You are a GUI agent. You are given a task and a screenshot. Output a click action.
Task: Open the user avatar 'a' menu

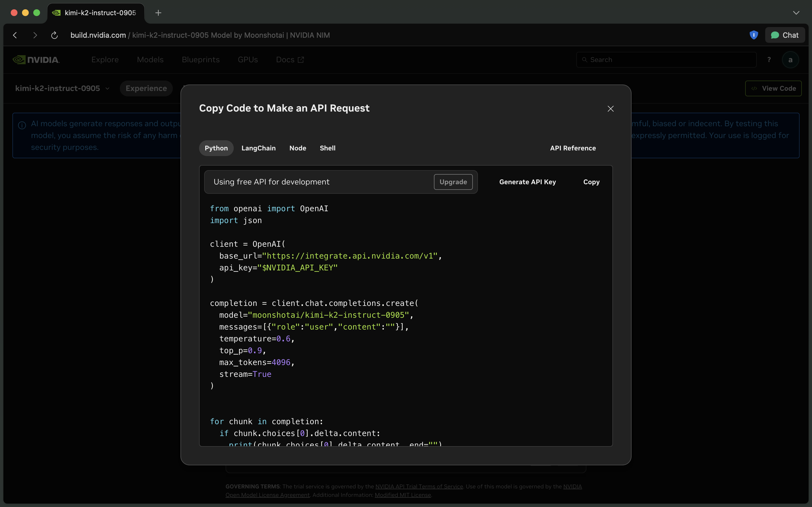point(790,60)
